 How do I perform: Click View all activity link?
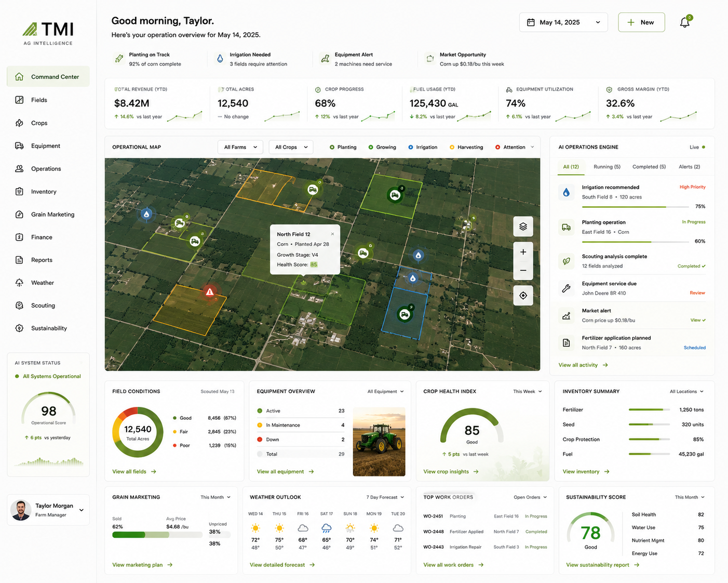click(x=583, y=365)
